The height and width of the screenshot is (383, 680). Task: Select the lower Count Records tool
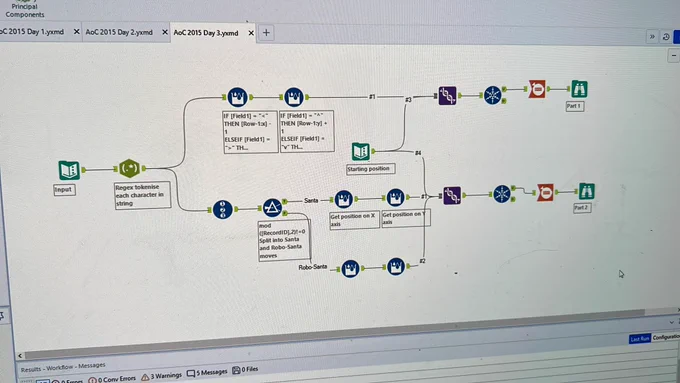click(546, 192)
